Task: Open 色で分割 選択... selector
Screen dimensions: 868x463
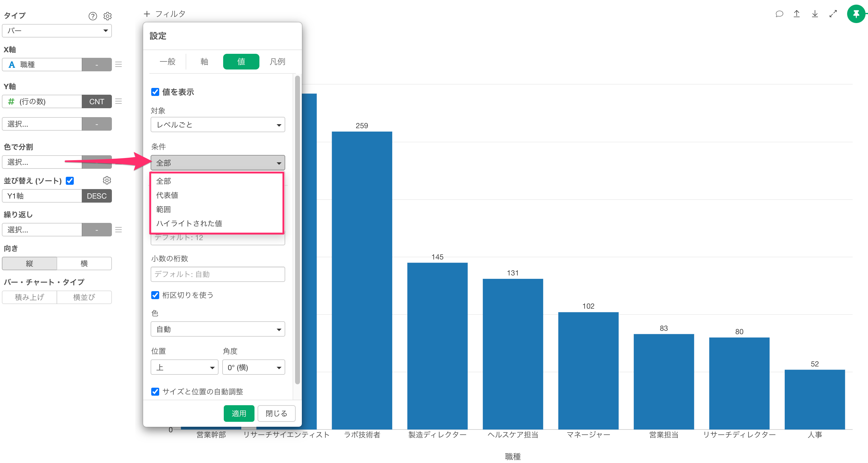Action: pyautogui.click(x=42, y=162)
